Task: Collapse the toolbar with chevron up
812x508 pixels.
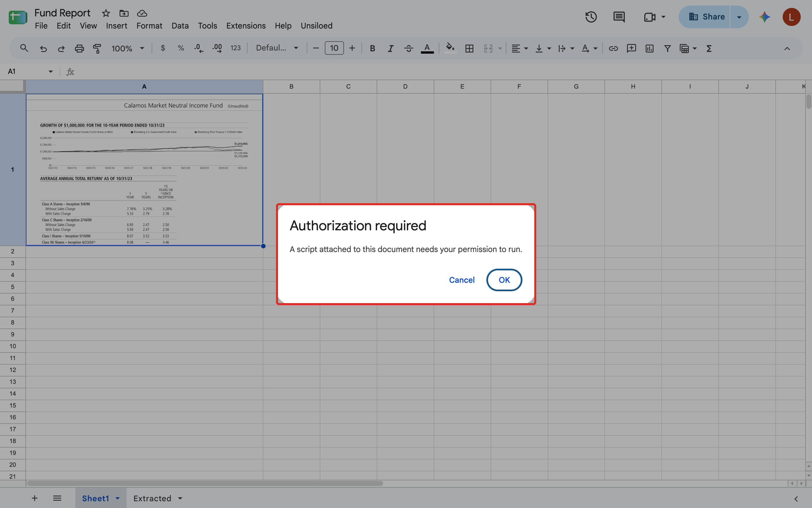Action: [787, 48]
